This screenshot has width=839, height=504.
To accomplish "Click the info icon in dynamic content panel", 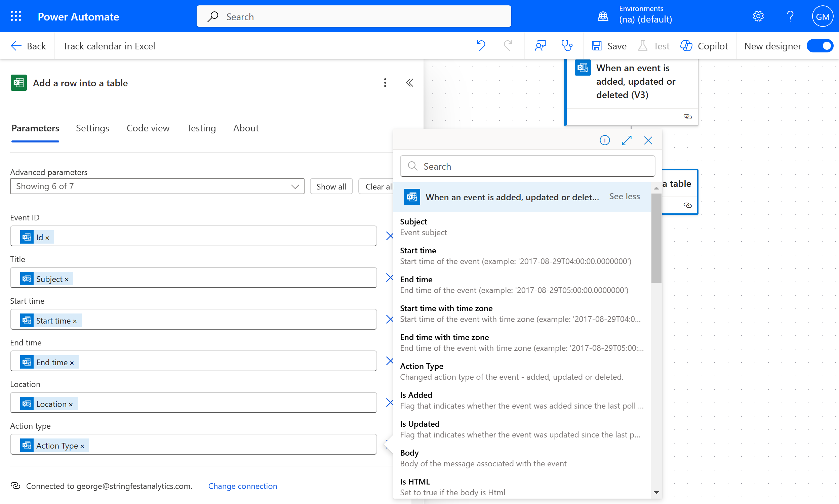I will 605,140.
